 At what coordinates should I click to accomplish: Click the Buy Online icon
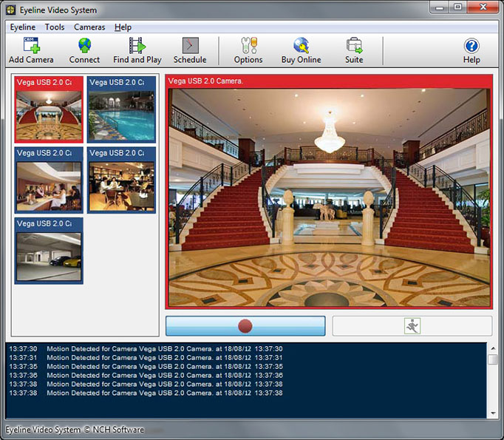pos(301,50)
